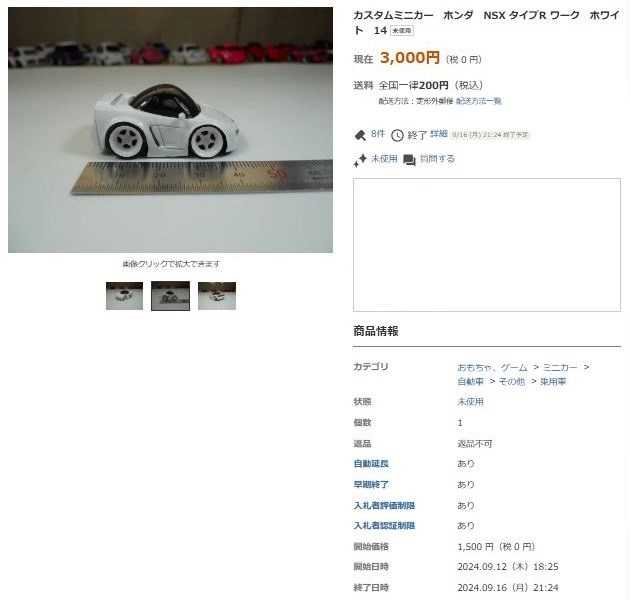Click the clock icon next to 終了
This screenshot has height=600, width=630.
pos(397,135)
